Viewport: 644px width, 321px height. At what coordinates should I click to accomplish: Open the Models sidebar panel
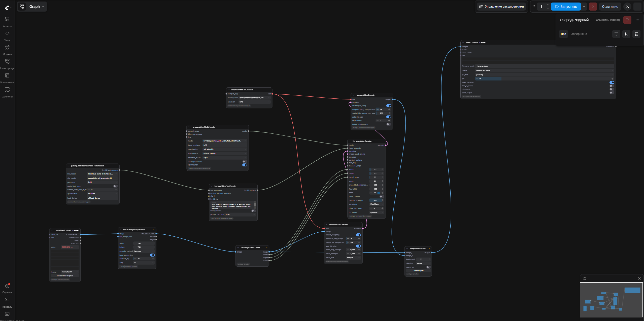7,50
